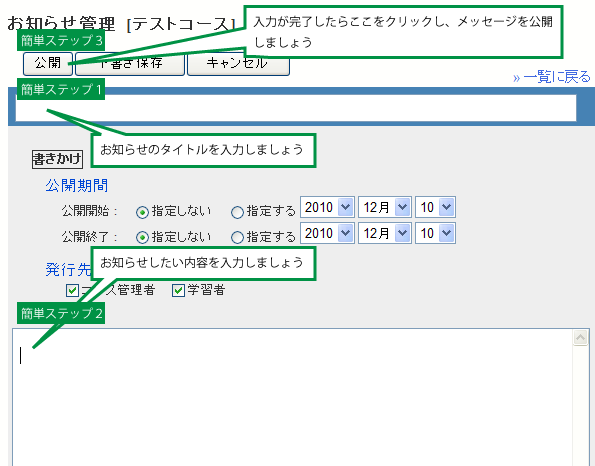Open the 公開終了 year dropdown
The image size is (595, 466).
(x=327, y=233)
